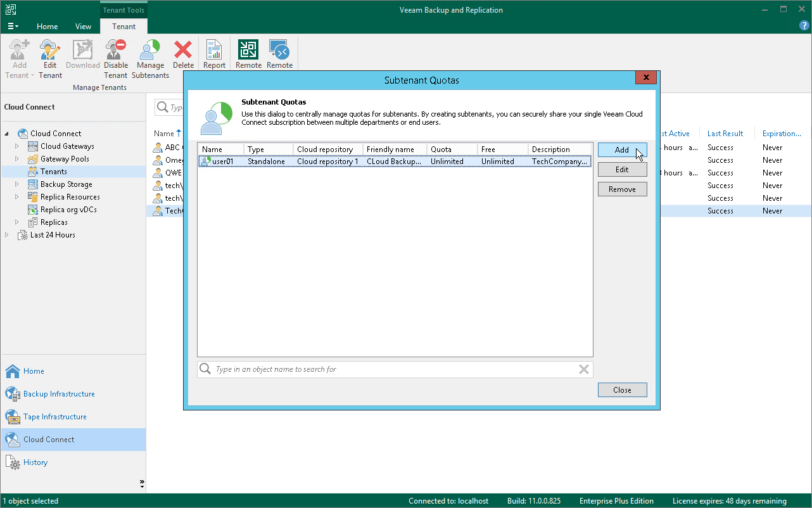Select the Tenants node icon in tree
The width and height of the screenshot is (812, 508).
click(x=33, y=172)
